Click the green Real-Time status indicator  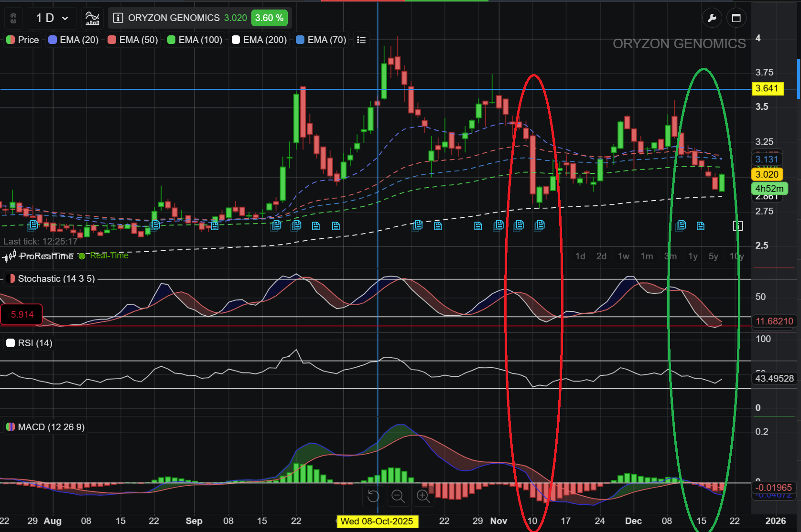tap(104, 256)
